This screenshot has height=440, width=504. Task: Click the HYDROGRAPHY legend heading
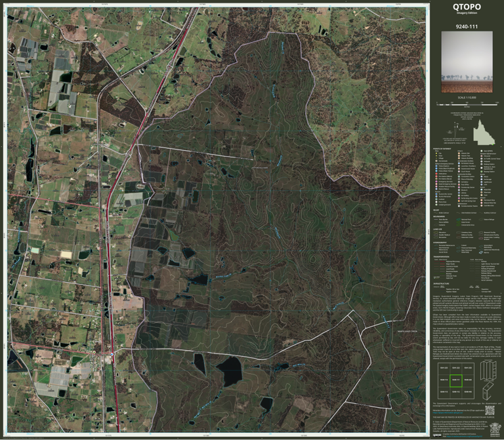tap(440, 243)
